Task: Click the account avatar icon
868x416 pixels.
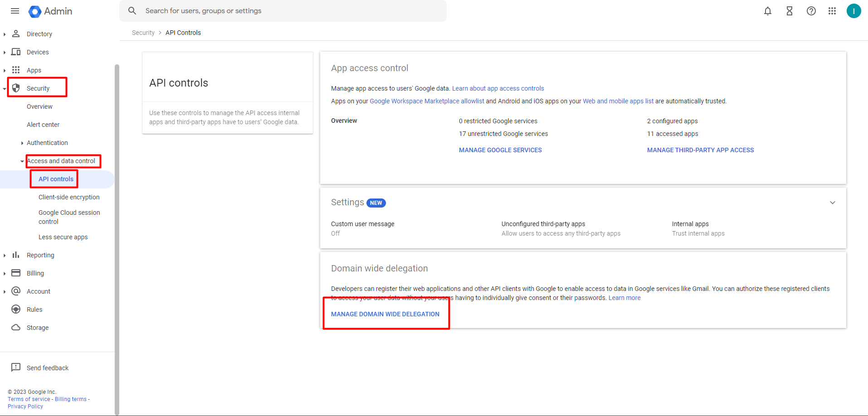Action: [854, 11]
